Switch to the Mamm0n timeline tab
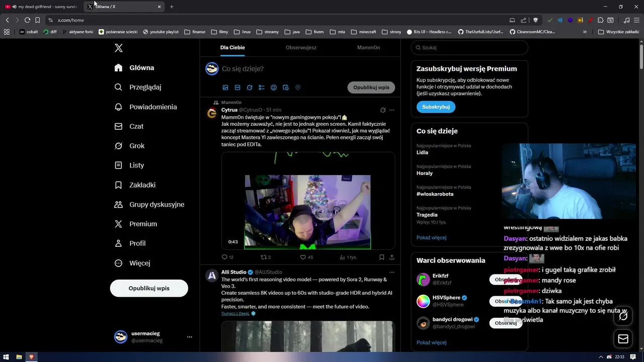Screen dimensions: 644x362 [x=368, y=47]
